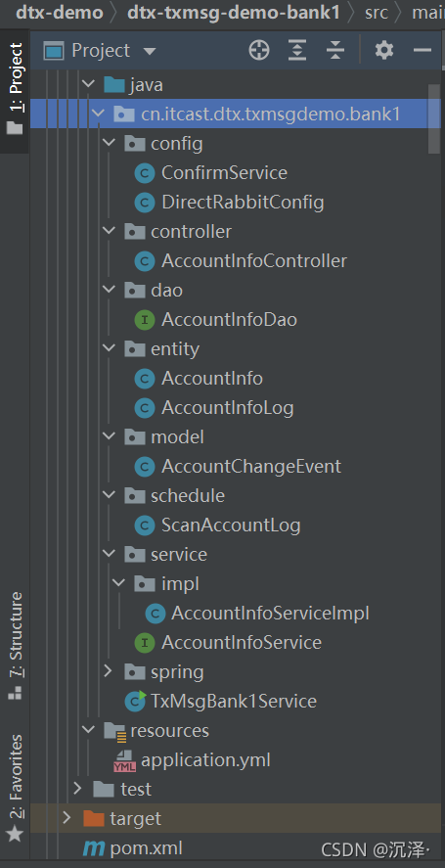Click the locate/select opened file icon
Image resolution: width=445 pixels, height=868 pixels.
tap(259, 50)
